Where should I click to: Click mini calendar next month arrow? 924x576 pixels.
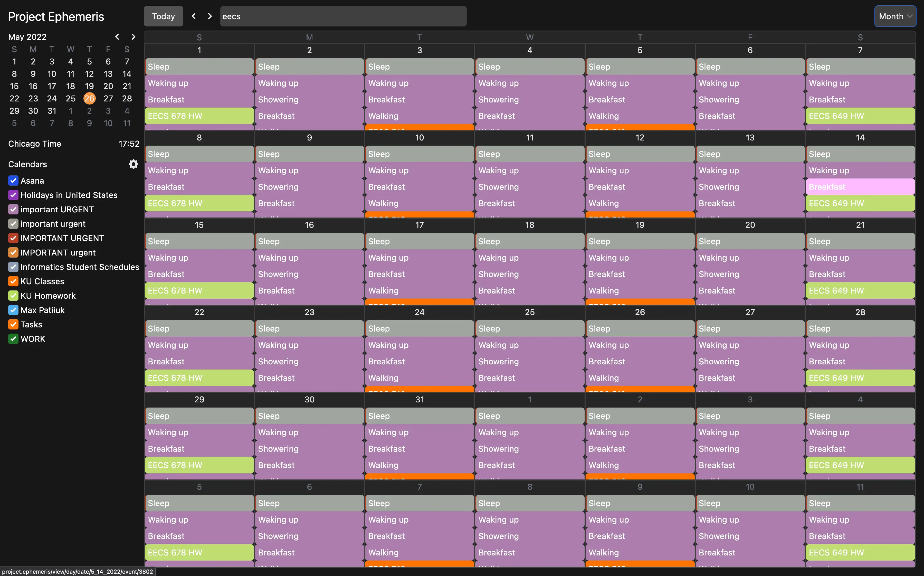[x=133, y=37]
